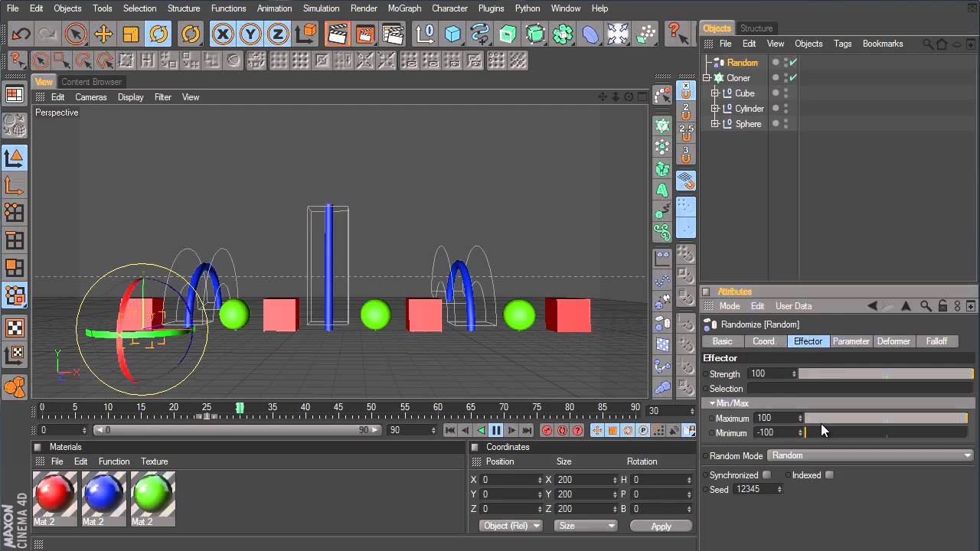Image resolution: width=980 pixels, height=551 pixels.
Task: Toggle Random effector enabled checkmark
Action: click(x=793, y=63)
